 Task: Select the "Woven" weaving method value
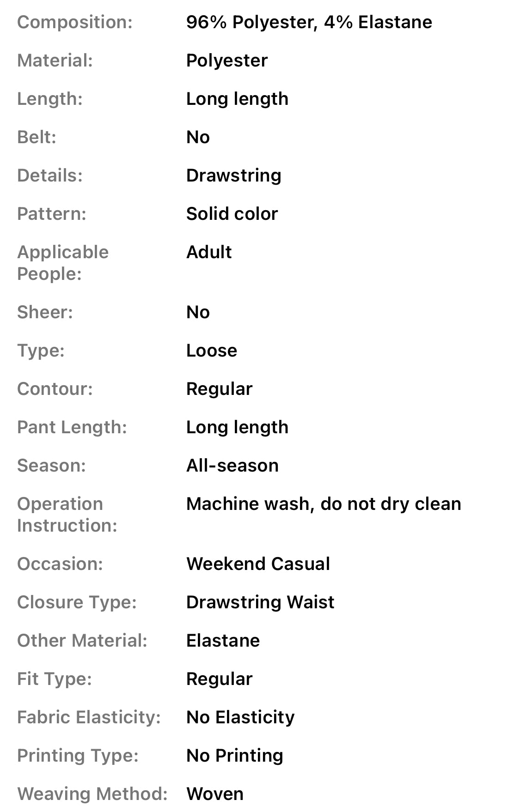pos(215,794)
